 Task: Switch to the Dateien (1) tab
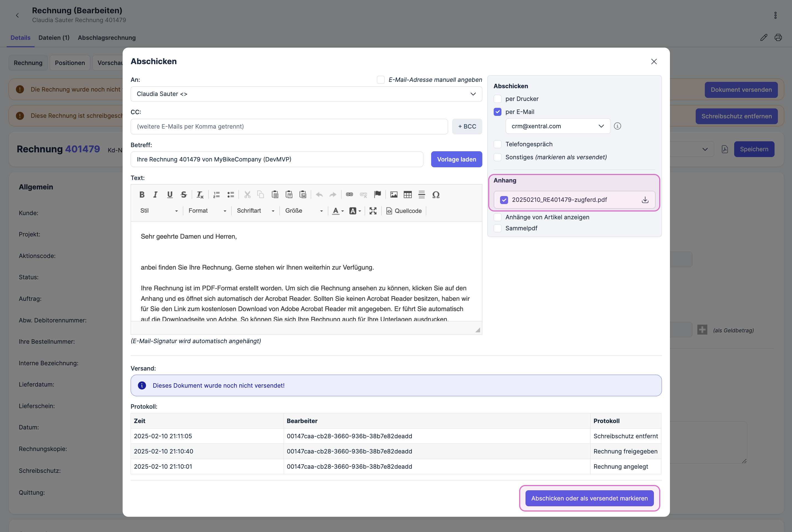(54, 38)
